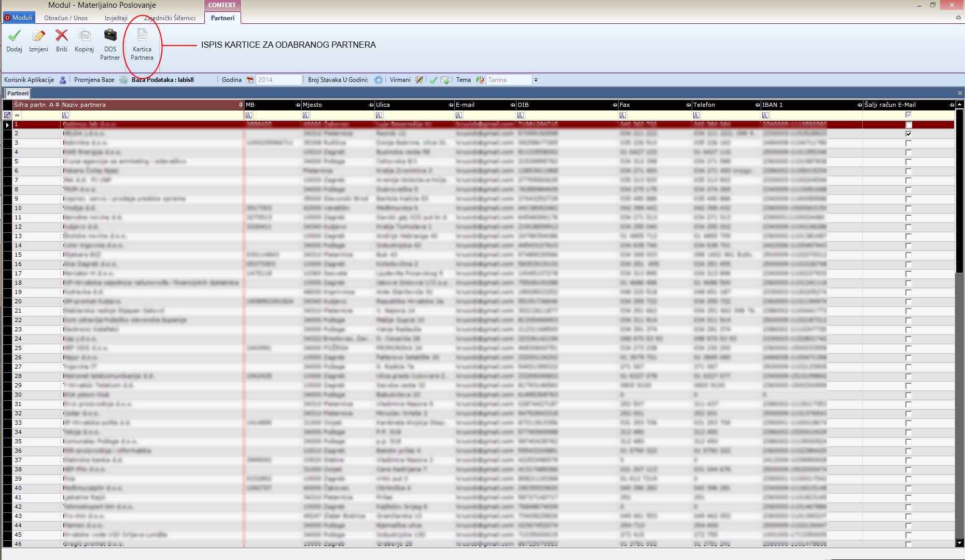
Task: Check Šalji račun E-Mail for row 10
Action: coord(908,208)
